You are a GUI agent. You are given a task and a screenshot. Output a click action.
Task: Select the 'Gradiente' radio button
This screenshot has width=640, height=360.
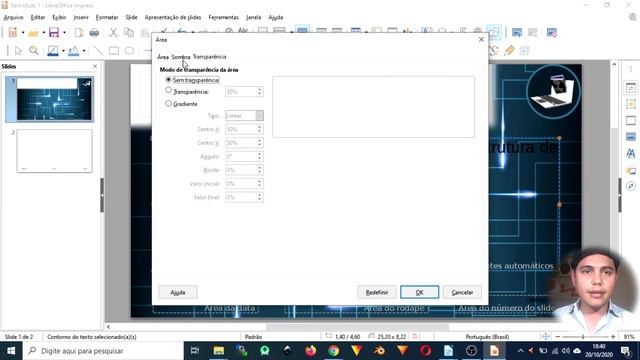(168, 104)
